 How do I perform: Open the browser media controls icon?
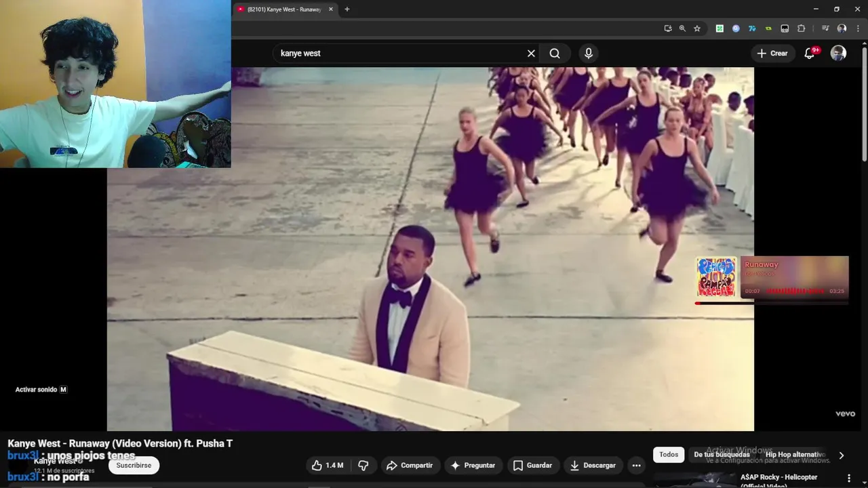[x=825, y=28]
